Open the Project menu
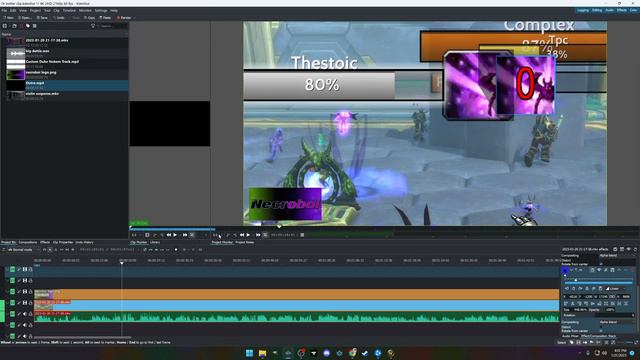The image size is (640, 360). click(x=35, y=10)
